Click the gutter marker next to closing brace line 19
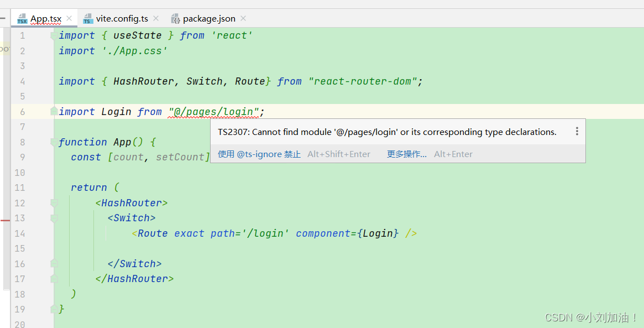The image size is (644, 328). pyautogui.click(x=54, y=309)
